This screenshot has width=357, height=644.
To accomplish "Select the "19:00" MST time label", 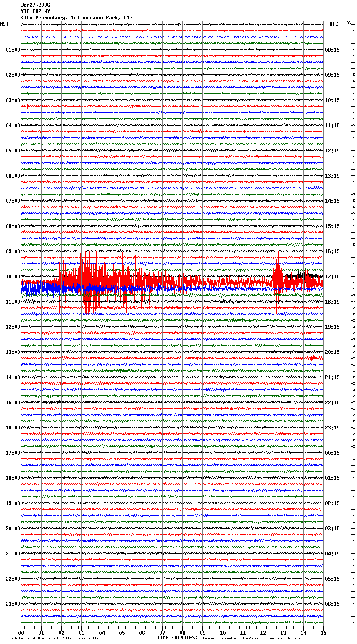I will click(13, 503).
